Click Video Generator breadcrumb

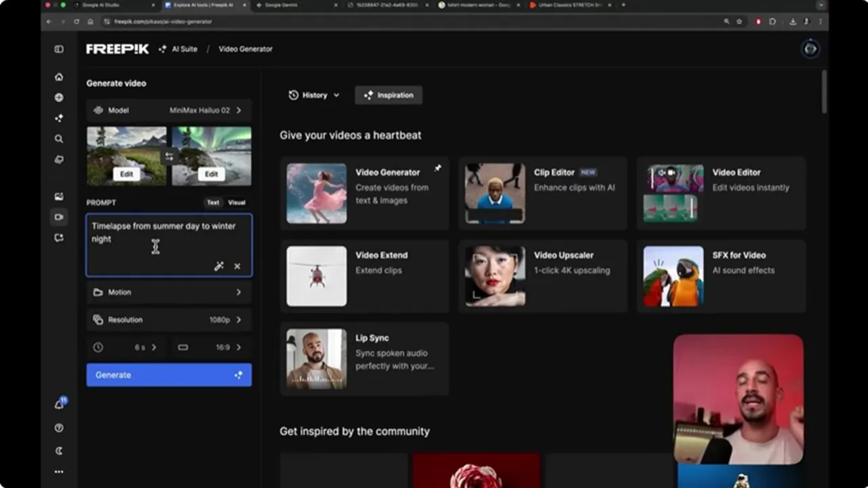click(x=245, y=49)
